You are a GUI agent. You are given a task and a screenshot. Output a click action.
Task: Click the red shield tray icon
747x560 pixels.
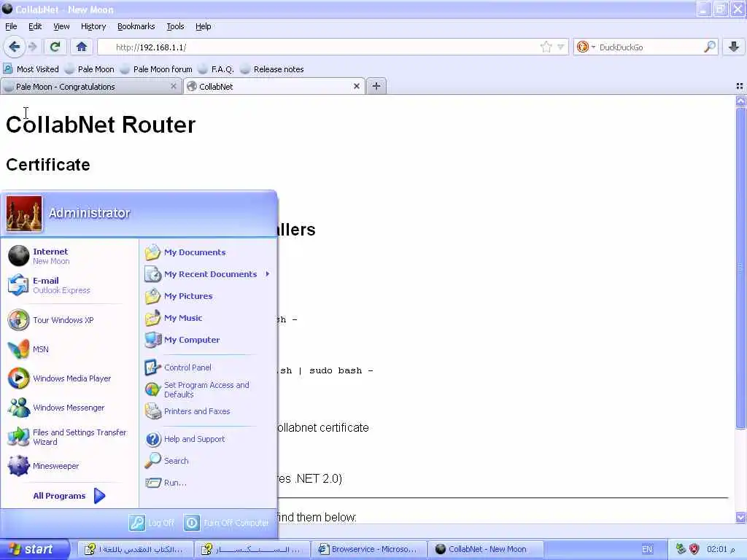pos(694,549)
